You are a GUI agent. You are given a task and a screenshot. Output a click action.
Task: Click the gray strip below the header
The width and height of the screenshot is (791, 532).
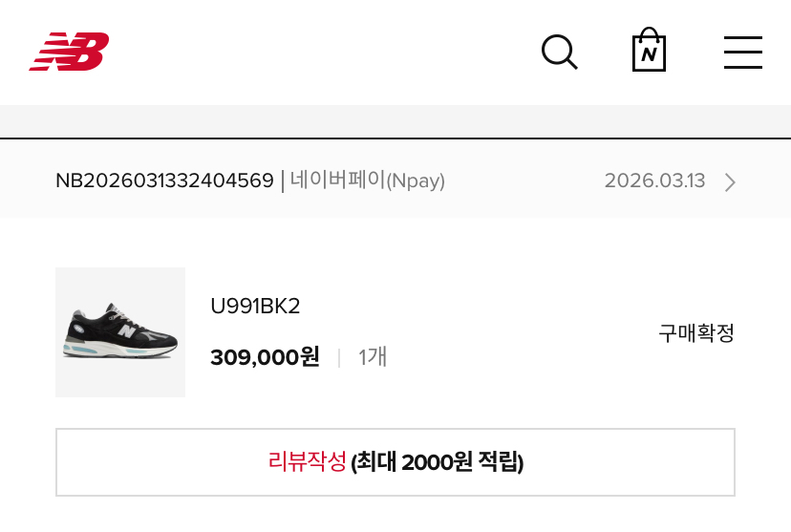[395, 121]
